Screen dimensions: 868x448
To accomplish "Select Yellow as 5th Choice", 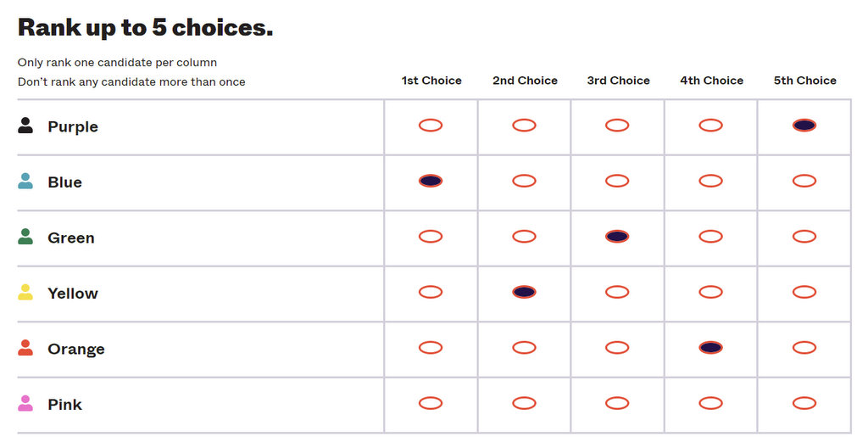I will (804, 292).
